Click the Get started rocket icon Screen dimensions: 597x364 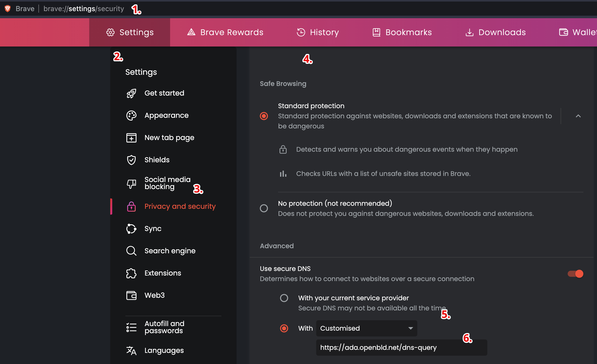tap(131, 93)
